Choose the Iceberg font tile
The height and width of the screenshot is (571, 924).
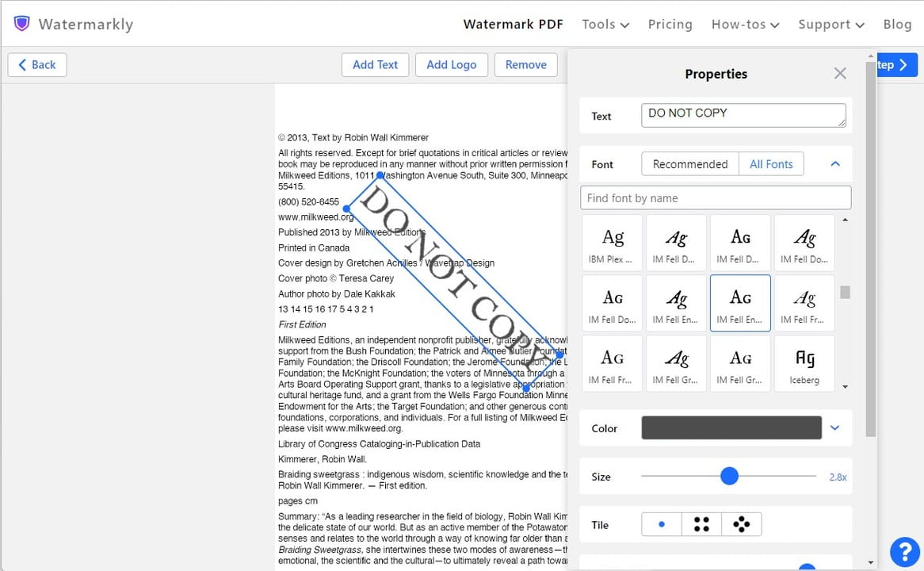(804, 364)
